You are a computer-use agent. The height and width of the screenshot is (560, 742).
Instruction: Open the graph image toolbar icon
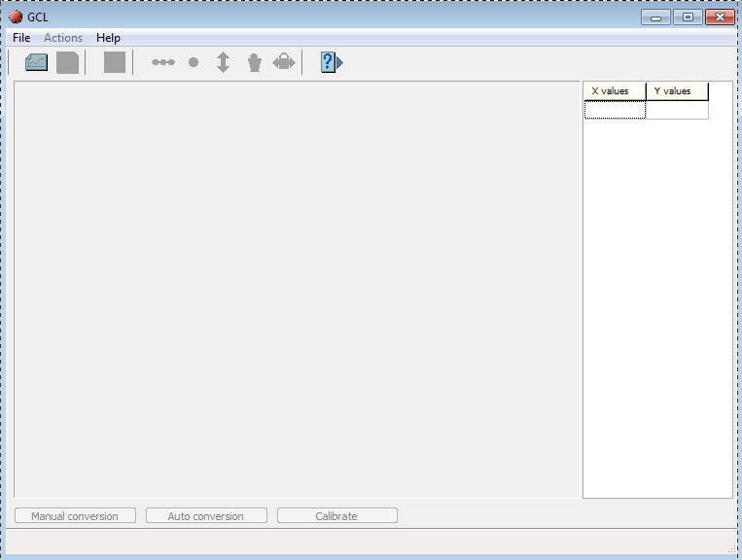pyautogui.click(x=36, y=62)
